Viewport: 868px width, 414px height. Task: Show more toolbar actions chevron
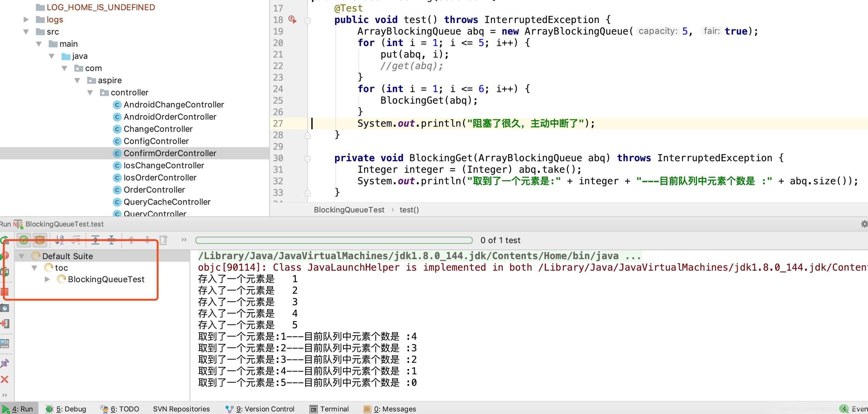(184, 240)
